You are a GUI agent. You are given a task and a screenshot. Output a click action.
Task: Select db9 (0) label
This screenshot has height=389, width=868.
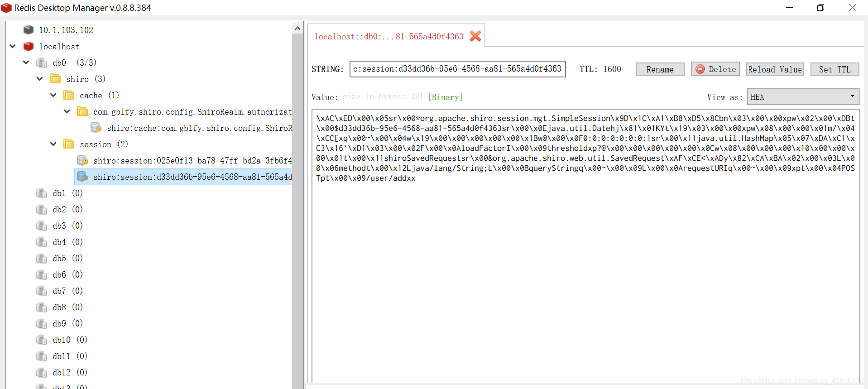(x=67, y=323)
